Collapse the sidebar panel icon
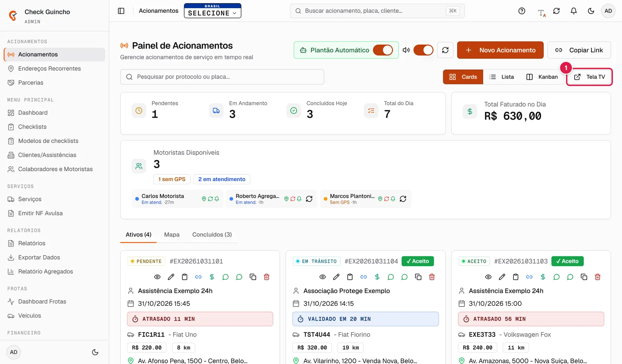 (121, 11)
